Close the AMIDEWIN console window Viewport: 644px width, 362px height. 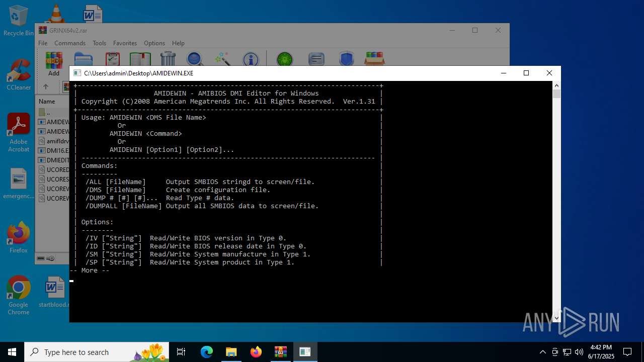coord(549,73)
